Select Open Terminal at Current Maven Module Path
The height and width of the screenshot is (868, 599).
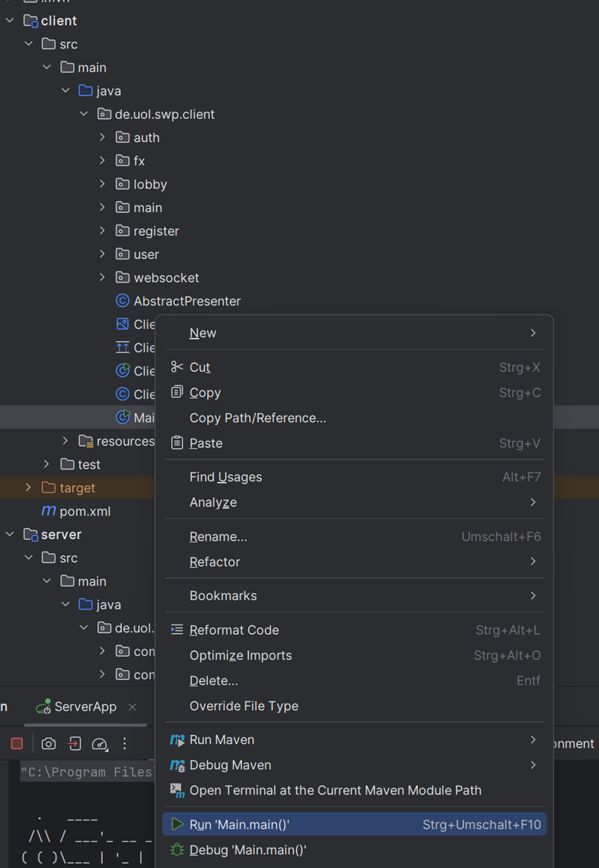335,790
